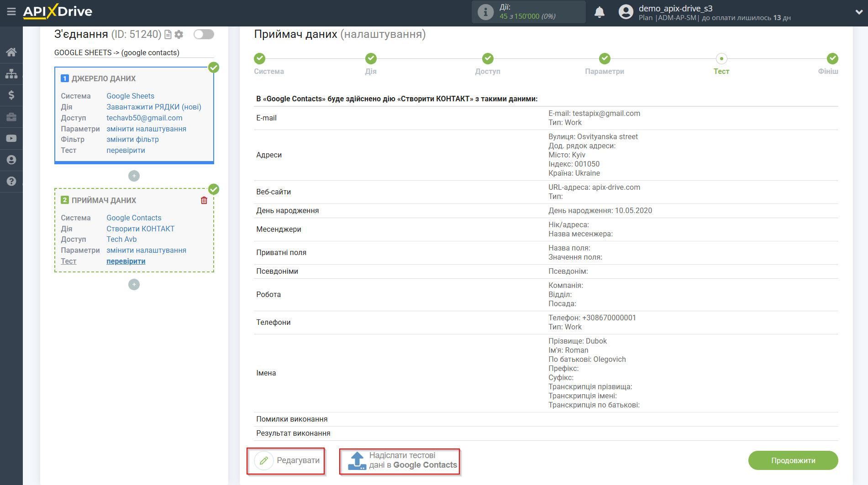Image resolution: width=868 pixels, height=485 pixels.
Task: Open the user profile sidebar icon
Action: pos(11,160)
